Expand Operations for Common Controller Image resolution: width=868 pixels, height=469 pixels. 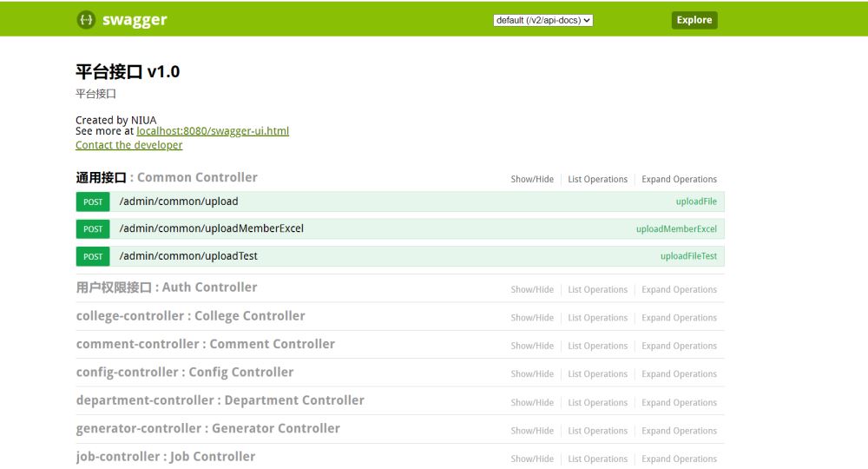(x=679, y=180)
